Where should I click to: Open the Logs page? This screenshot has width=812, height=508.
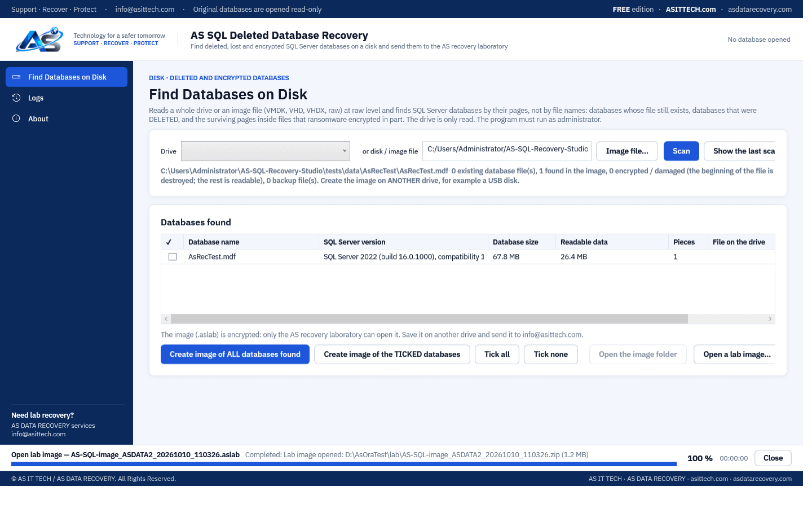67,98
